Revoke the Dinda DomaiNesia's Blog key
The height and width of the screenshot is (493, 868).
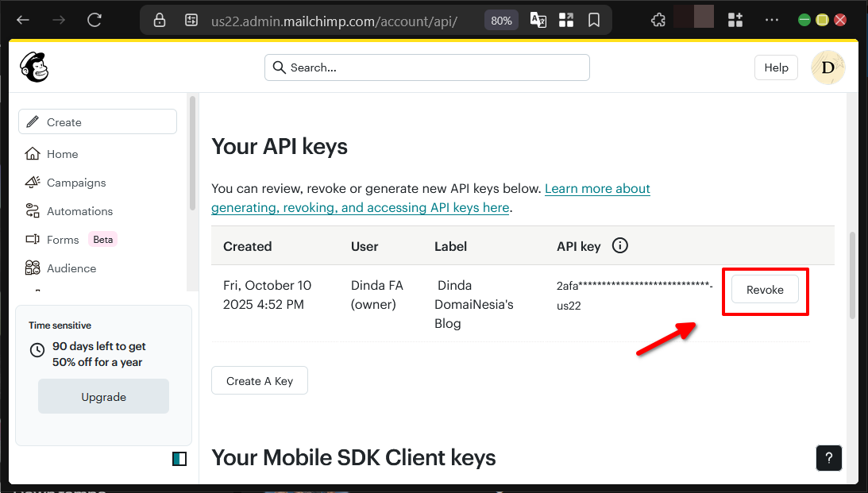(x=764, y=290)
